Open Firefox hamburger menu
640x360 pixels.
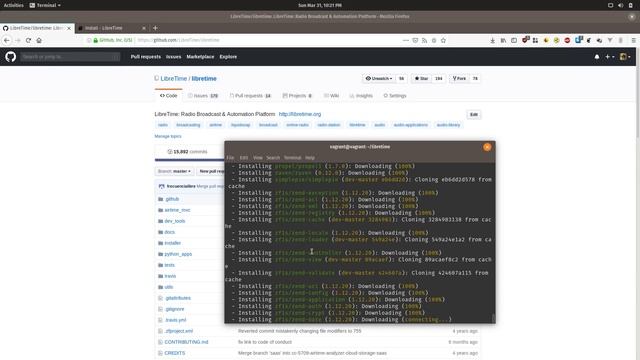(633, 40)
